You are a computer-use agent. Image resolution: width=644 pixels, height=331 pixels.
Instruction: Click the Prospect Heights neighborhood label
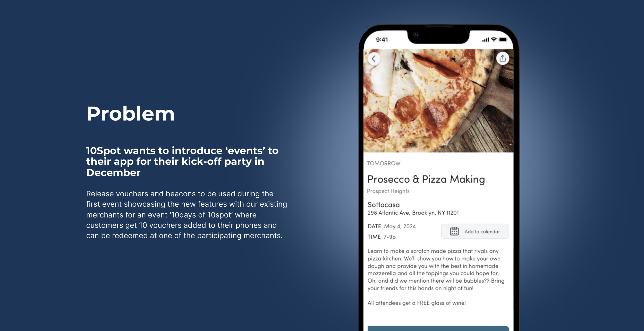tap(388, 191)
